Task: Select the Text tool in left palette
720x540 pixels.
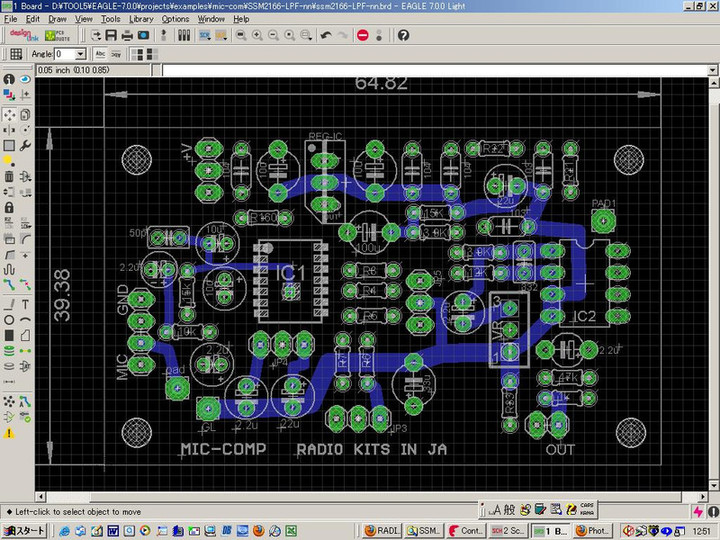Action: point(24,304)
